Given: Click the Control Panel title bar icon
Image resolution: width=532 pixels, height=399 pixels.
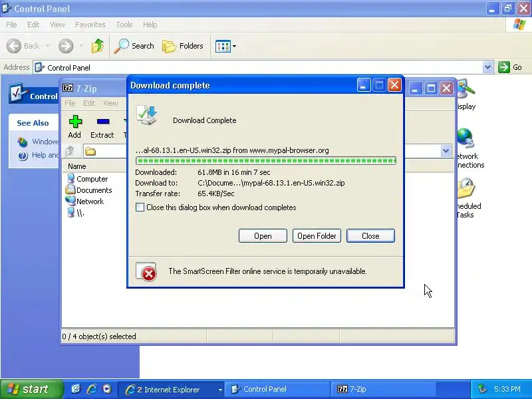Looking at the screenshot, I should tap(7, 8).
